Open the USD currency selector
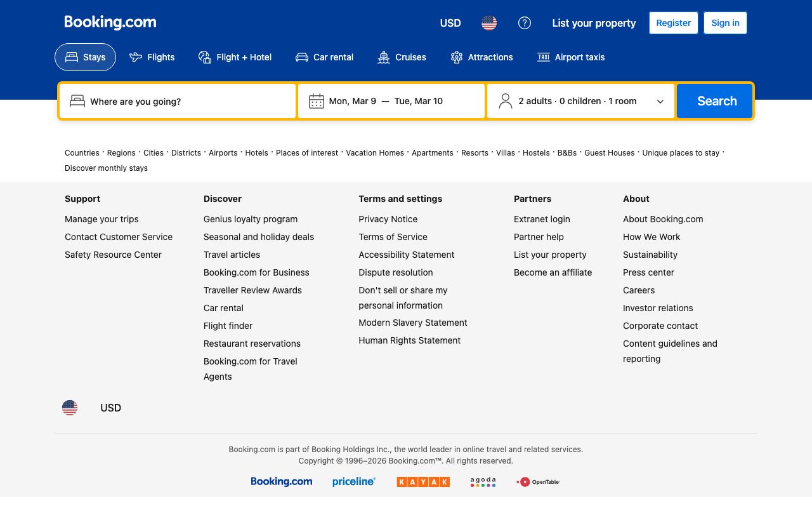The image size is (812, 508). 450,23
